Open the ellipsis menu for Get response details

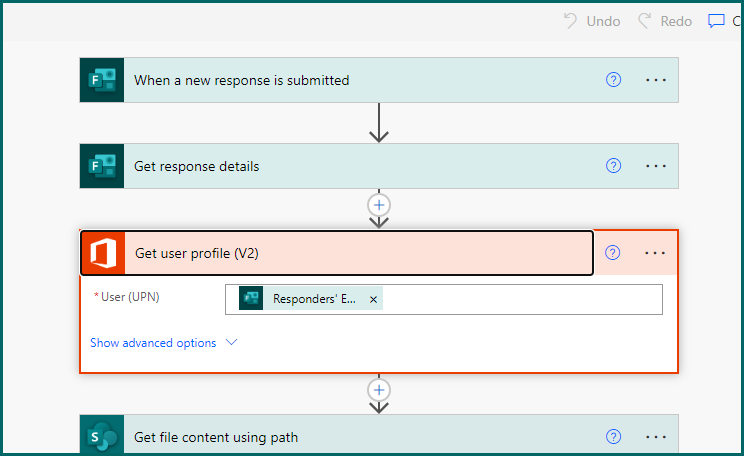click(655, 166)
